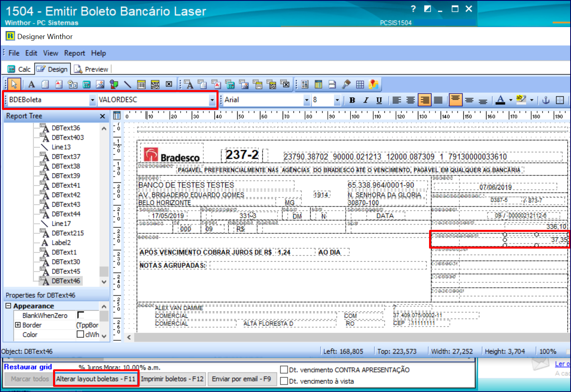Select the RichText component tool

coord(59,84)
